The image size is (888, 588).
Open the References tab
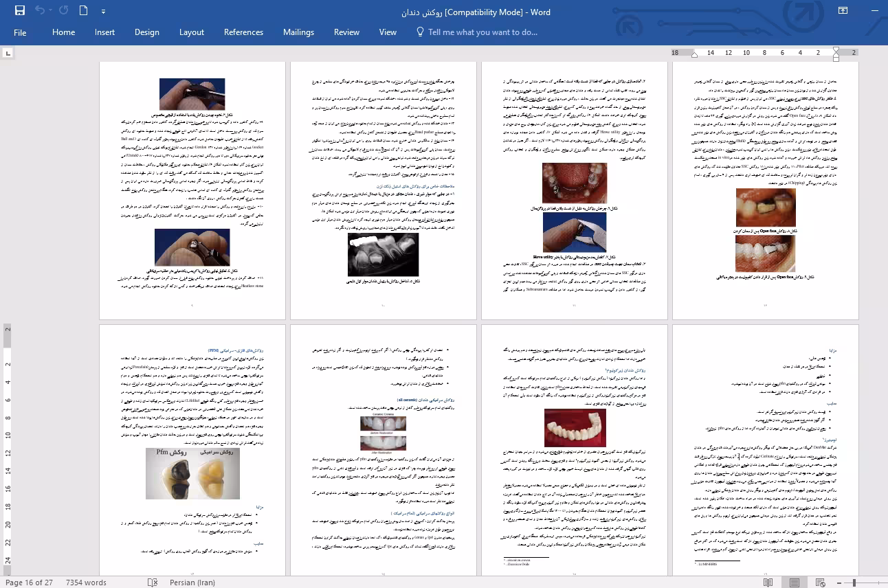coord(243,32)
